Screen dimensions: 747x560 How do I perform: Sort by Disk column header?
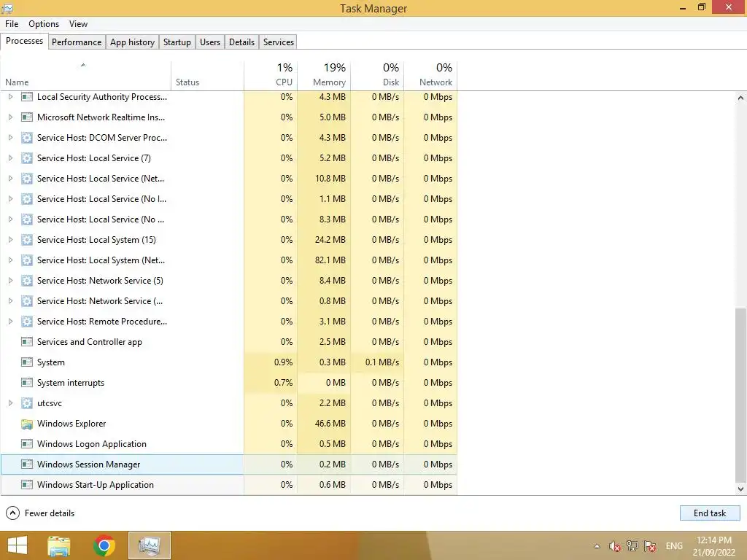pyautogui.click(x=377, y=76)
